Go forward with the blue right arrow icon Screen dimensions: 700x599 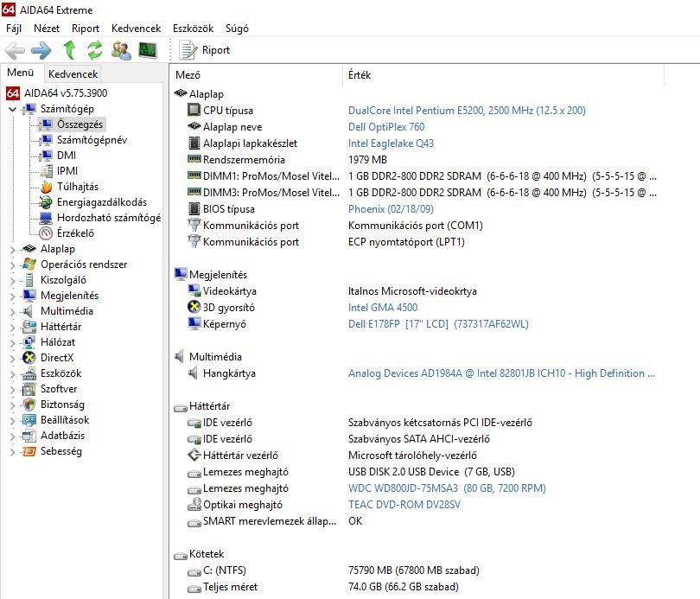pyautogui.click(x=41, y=50)
